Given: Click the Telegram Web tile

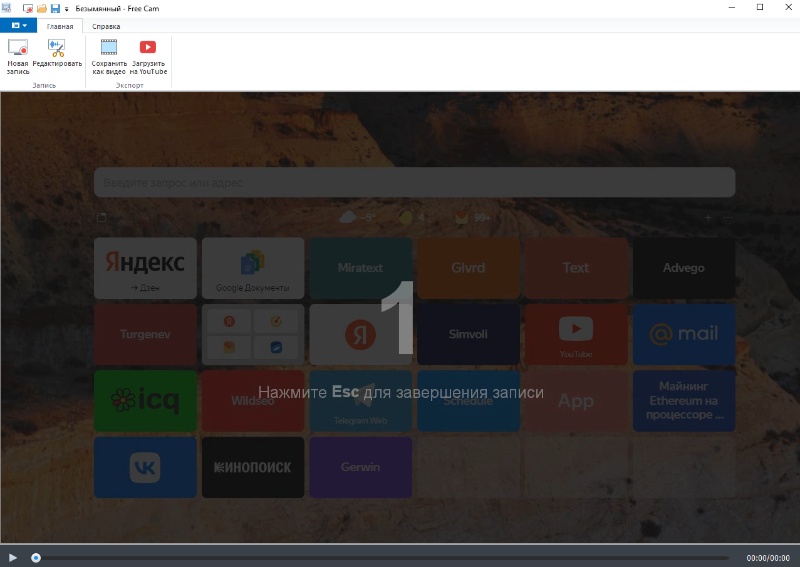Looking at the screenshot, I should (361, 401).
